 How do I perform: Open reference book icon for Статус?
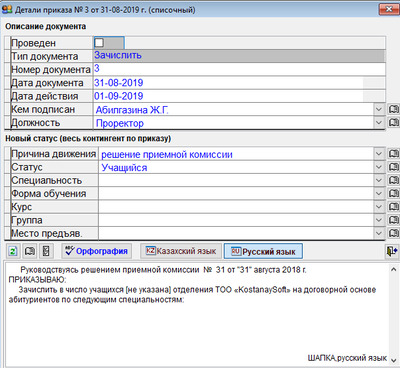pyautogui.click(x=393, y=167)
